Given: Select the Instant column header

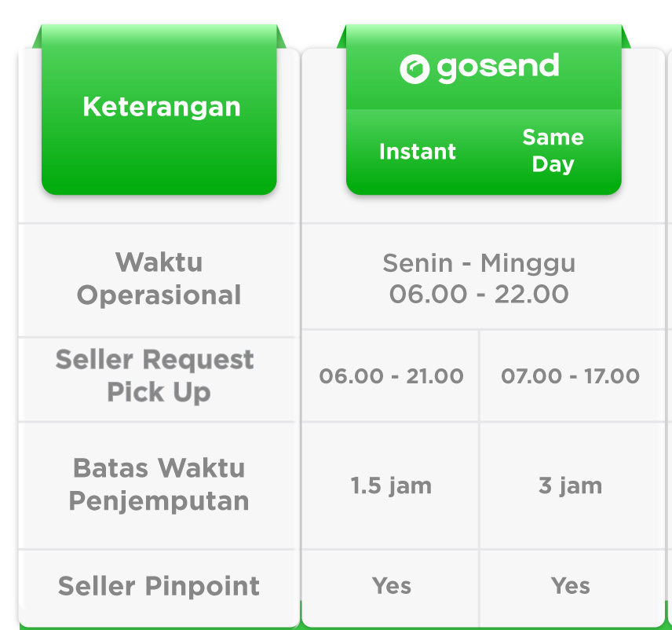Looking at the screenshot, I should pos(418,152).
